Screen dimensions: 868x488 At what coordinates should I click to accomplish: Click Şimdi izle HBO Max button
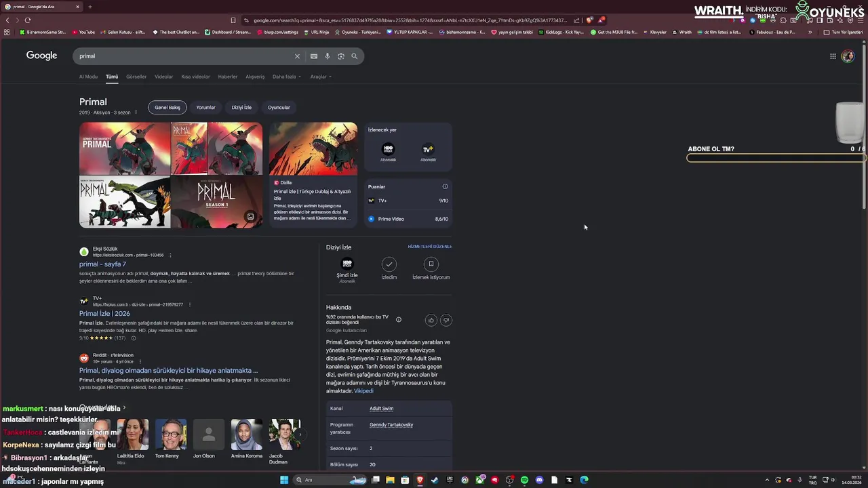point(347,268)
